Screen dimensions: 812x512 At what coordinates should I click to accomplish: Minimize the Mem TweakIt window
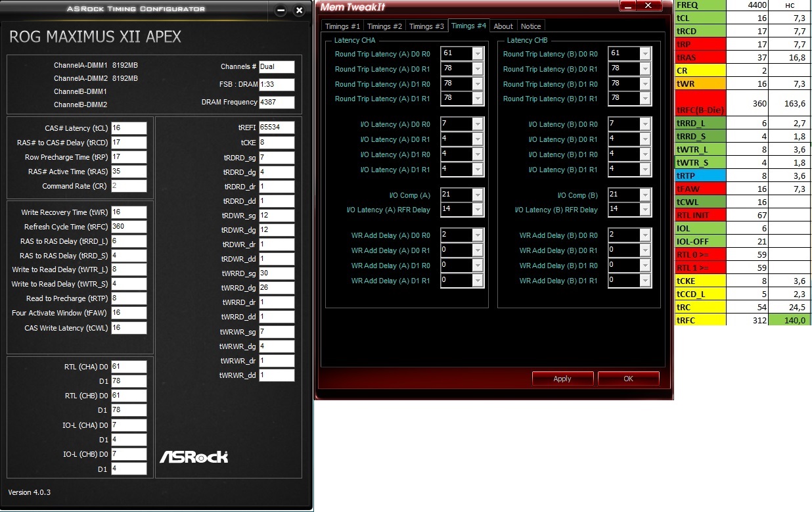[629, 5]
